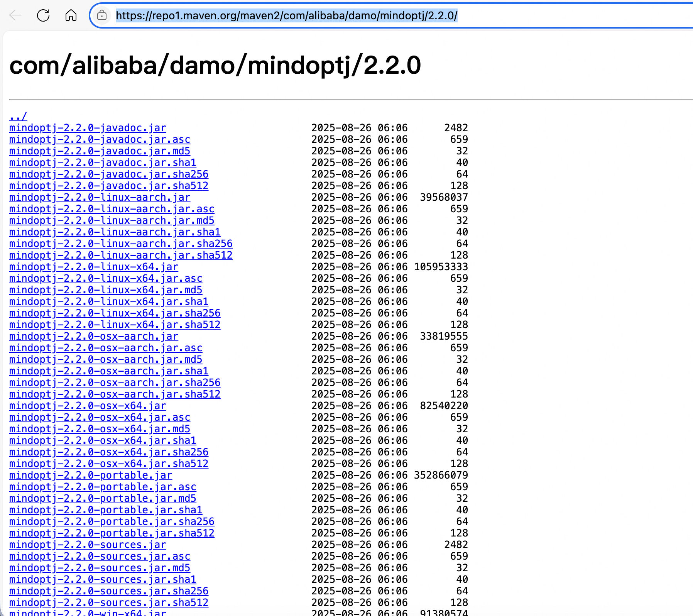Open mindoptj-2.2.0-linux-aarch.jar.sha256
This screenshot has width=693, height=616.
coord(121,244)
